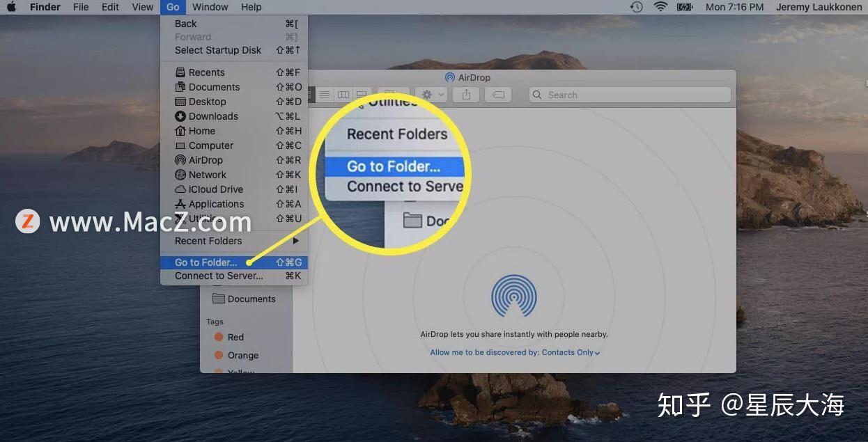The height and width of the screenshot is (442, 868).
Task: Open the Apple menu
Action: point(11,7)
